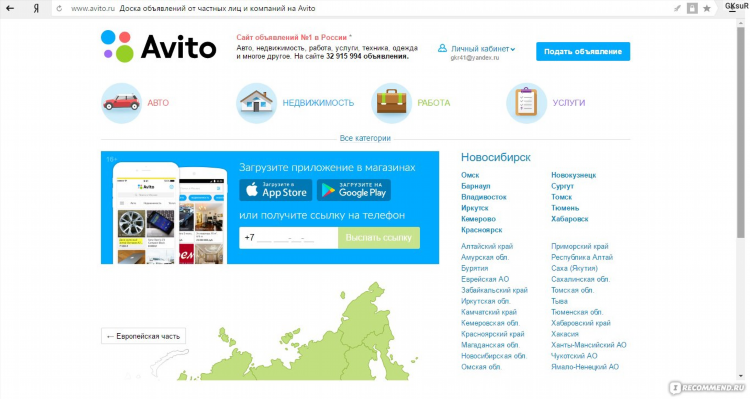Open the Работа briefcase icon

point(391,103)
